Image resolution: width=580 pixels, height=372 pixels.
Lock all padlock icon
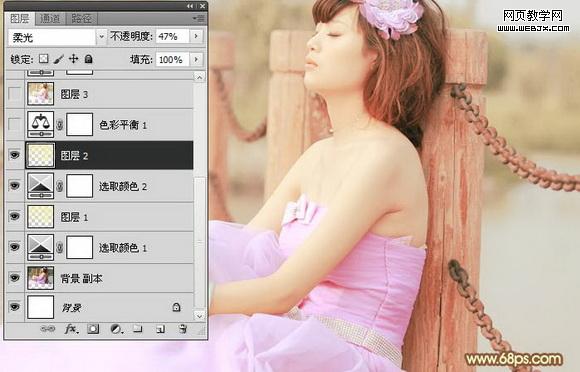(88, 59)
